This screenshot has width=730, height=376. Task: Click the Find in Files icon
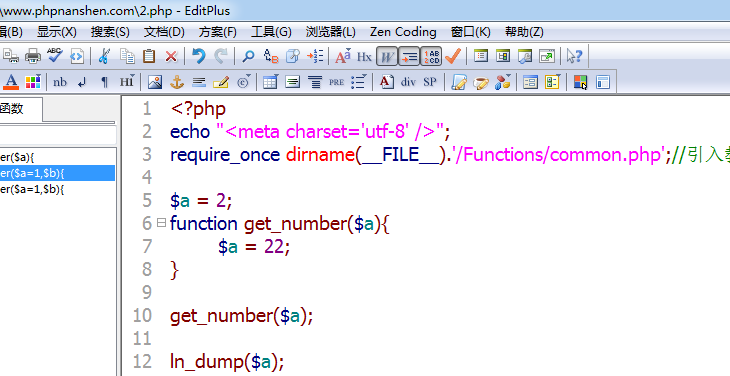click(293, 56)
